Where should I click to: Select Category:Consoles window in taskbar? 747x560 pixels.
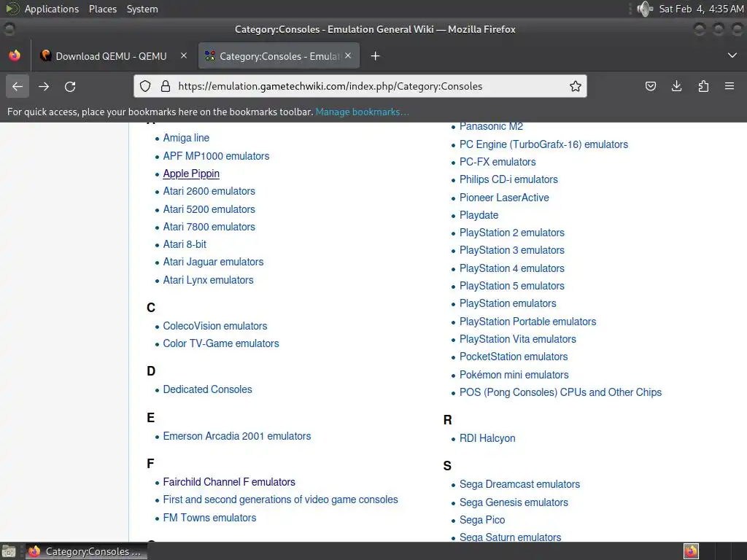(x=86, y=551)
